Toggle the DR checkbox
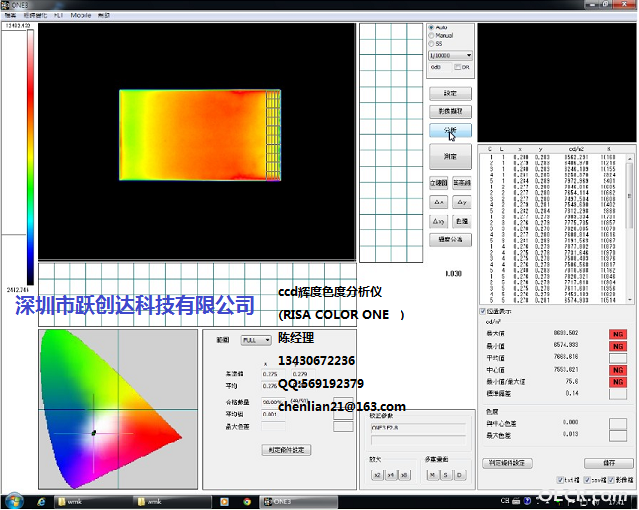This screenshot has height=510, width=639. [x=457, y=67]
